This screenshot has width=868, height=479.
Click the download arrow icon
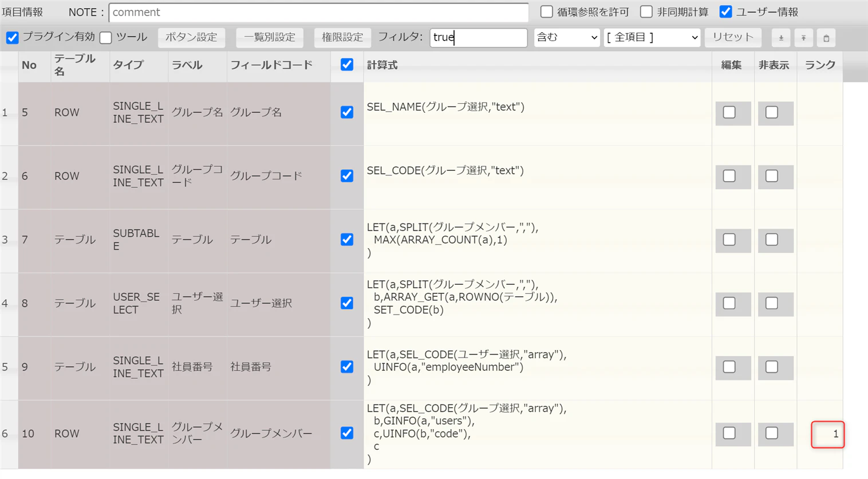(x=781, y=38)
